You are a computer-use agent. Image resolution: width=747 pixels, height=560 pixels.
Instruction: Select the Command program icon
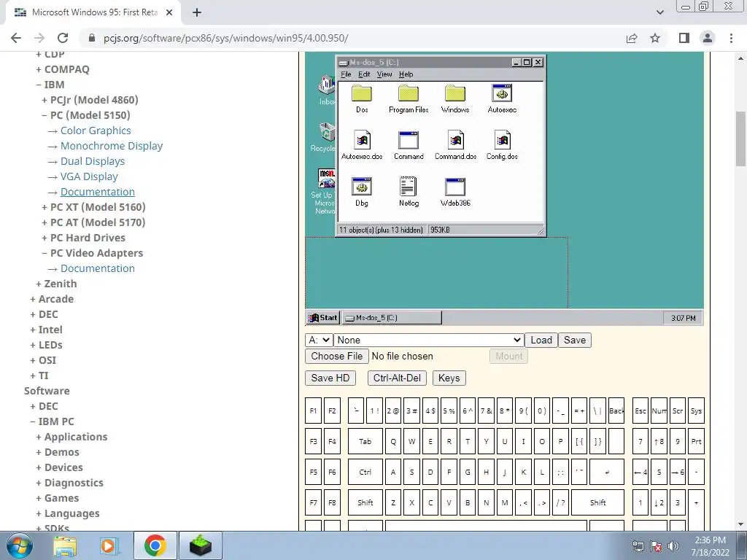tap(409, 140)
